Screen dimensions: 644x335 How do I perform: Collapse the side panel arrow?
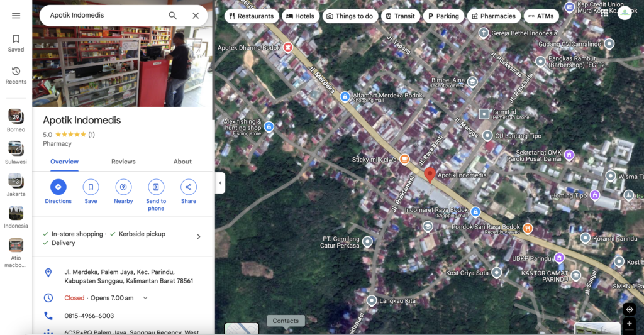pos(220,183)
